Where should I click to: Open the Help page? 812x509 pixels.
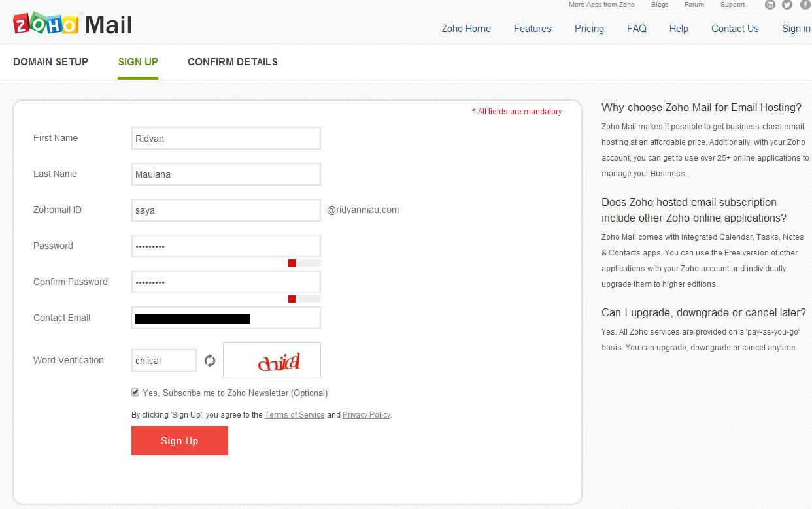pyautogui.click(x=679, y=29)
